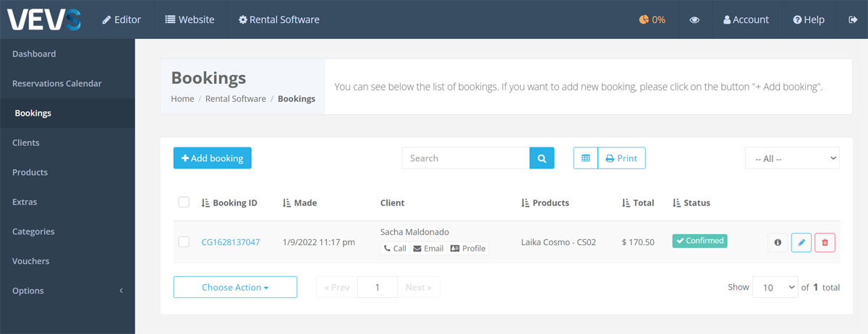
Task: Click the VEVS logo
Action: click(x=44, y=19)
